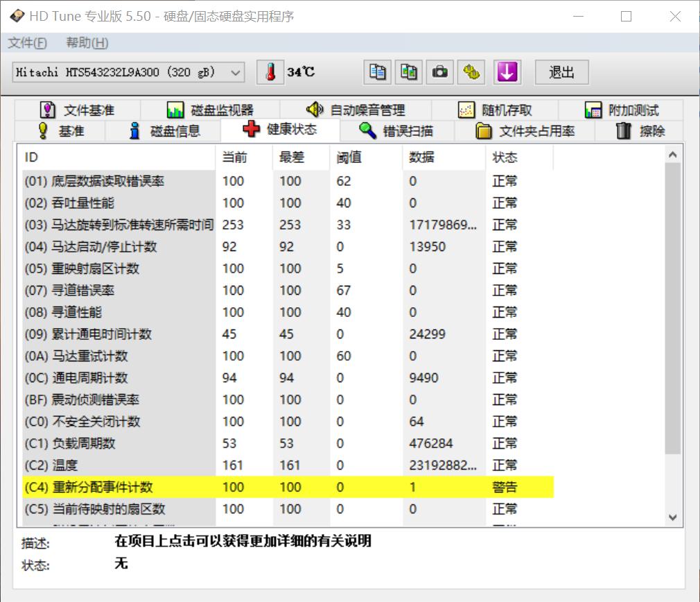Minimize the HD Tune window

click(579, 17)
